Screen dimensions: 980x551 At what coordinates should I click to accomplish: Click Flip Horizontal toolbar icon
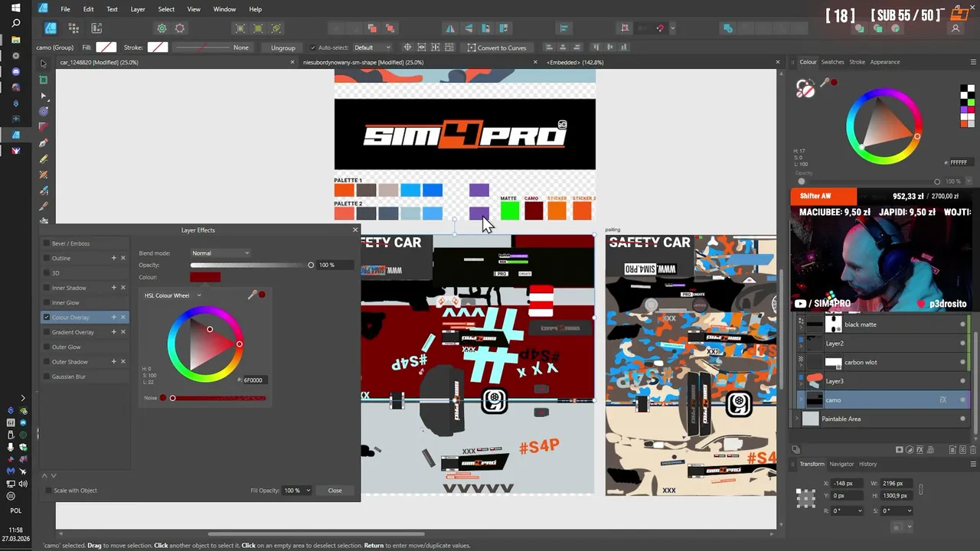point(450,28)
